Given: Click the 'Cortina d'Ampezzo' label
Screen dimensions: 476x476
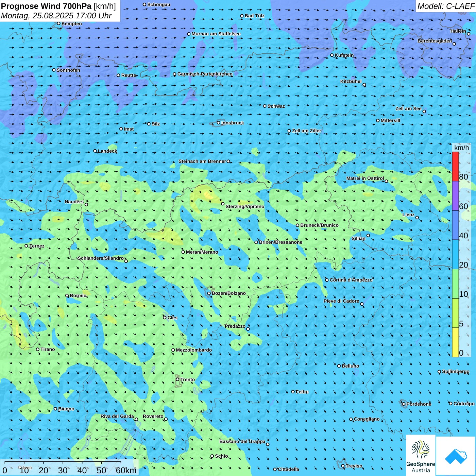Looking at the screenshot, I should tap(351, 280).
